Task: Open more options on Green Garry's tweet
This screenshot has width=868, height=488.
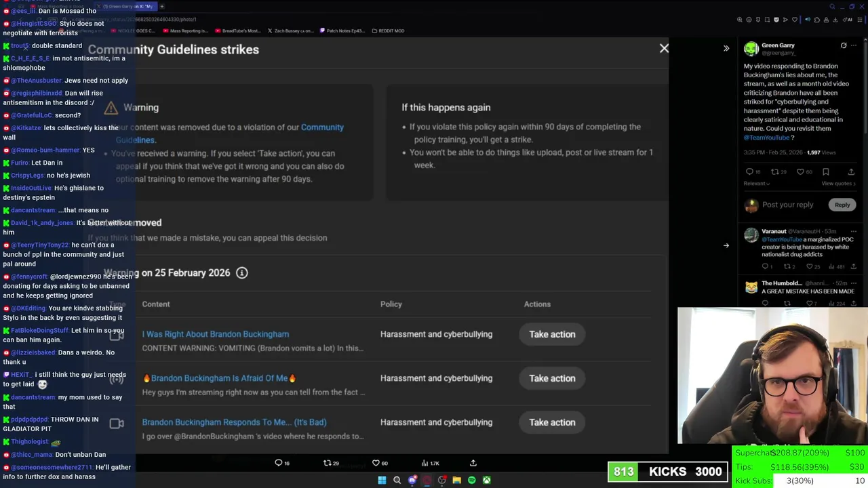Action: coord(854,45)
